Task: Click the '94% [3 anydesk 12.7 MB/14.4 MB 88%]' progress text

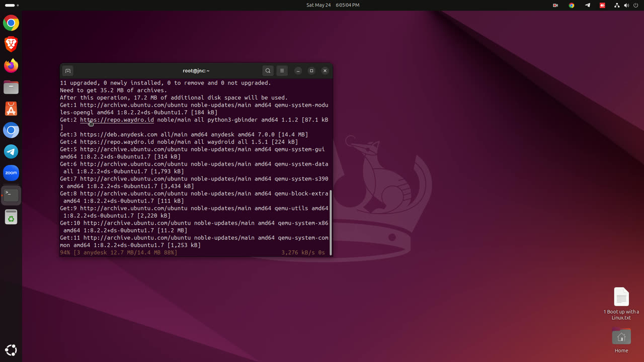Action: click(x=119, y=252)
